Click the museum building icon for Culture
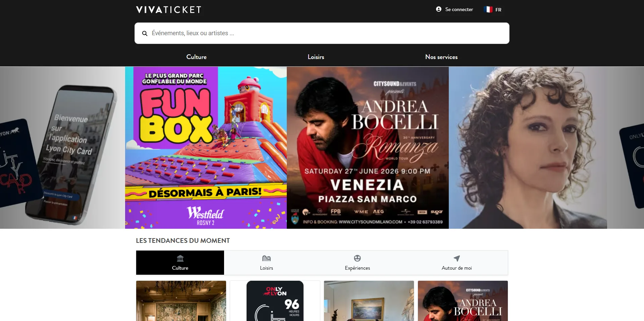Viewport: 644px width, 321px height. tap(180, 258)
